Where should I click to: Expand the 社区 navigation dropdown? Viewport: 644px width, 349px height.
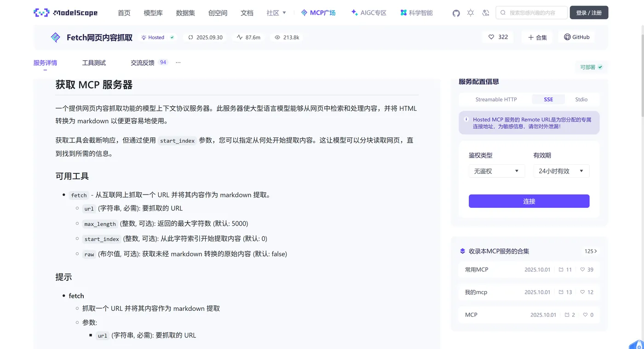tap(276, 13)
